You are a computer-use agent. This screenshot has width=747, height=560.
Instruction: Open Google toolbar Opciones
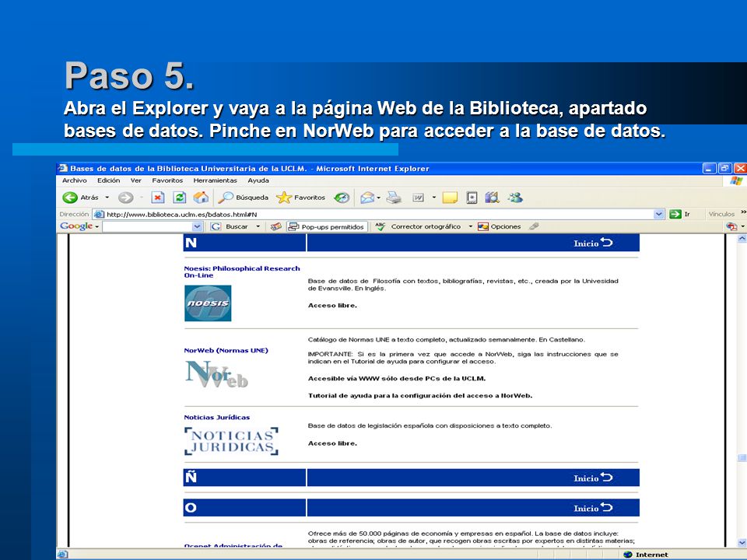point(500,226)
